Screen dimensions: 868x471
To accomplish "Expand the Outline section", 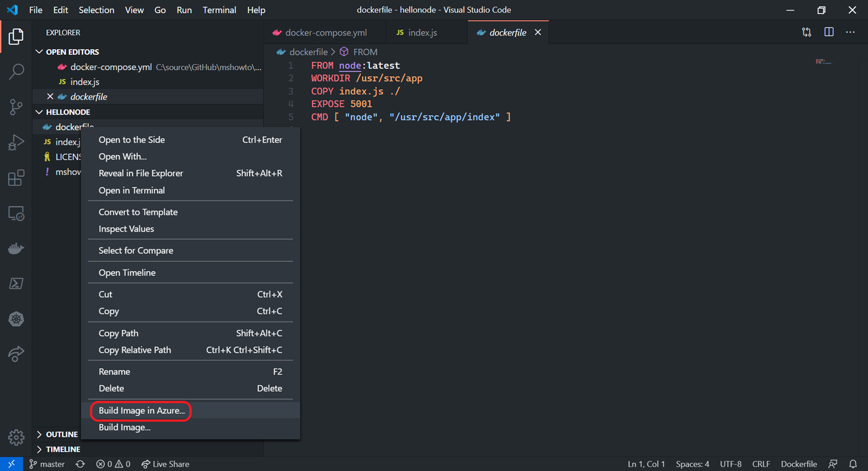I will [x=39, y=434].
